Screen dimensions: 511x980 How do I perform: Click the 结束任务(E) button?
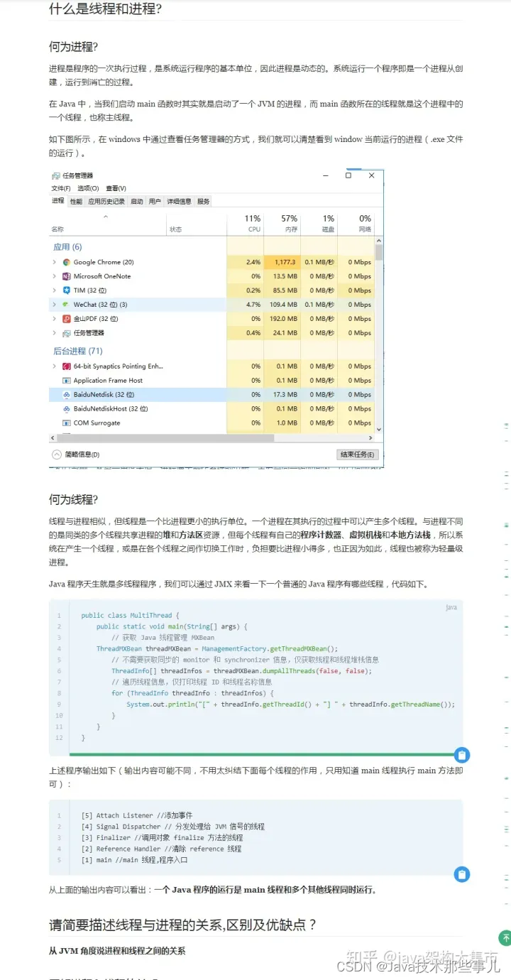pyautogui.click(x=357, y=454)
